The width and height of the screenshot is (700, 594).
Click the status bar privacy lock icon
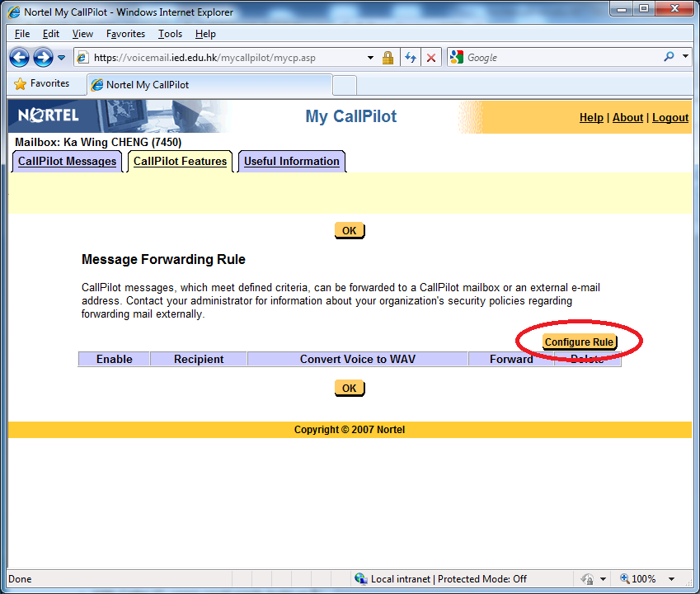(587, 579)
